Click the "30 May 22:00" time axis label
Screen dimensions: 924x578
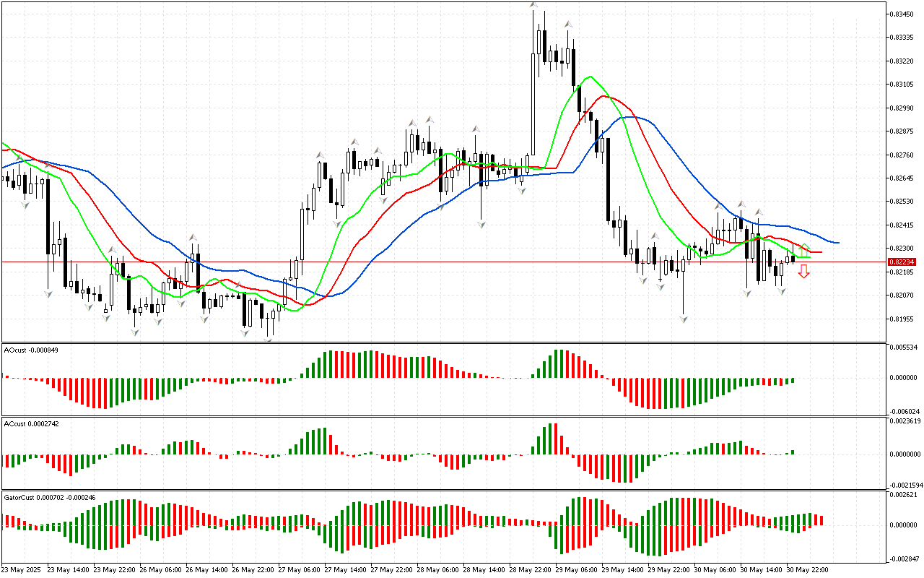(x=807, y=569)
